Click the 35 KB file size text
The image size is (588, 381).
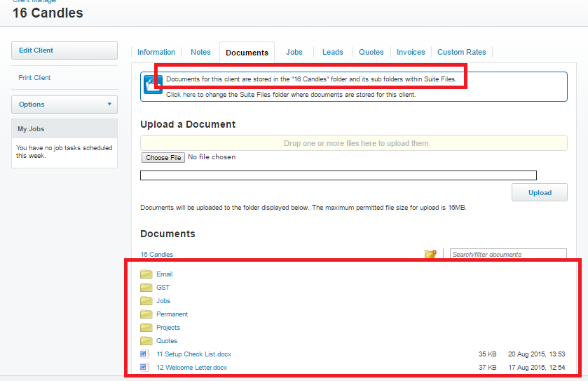[488, 354]
